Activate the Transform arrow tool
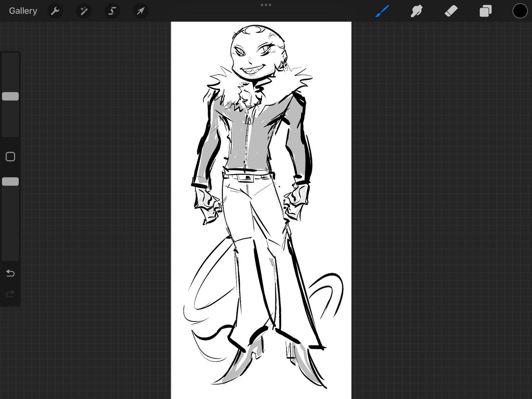 pos(140,11)
